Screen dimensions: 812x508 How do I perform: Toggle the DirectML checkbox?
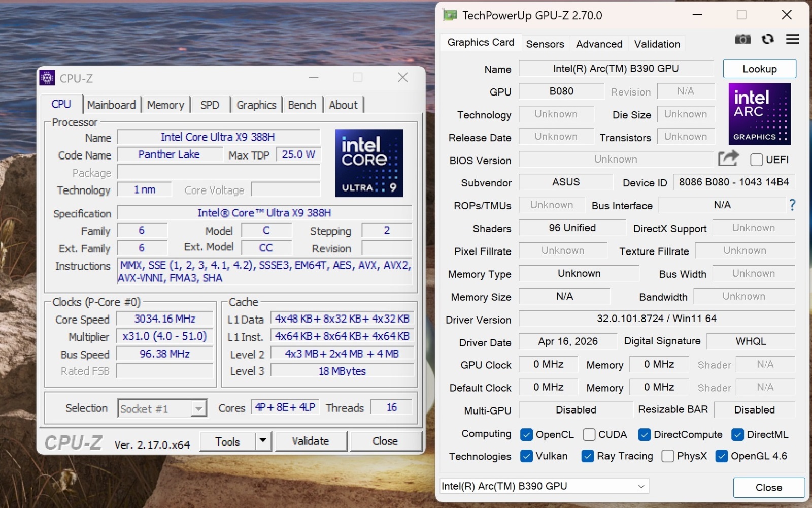(737, 435)
